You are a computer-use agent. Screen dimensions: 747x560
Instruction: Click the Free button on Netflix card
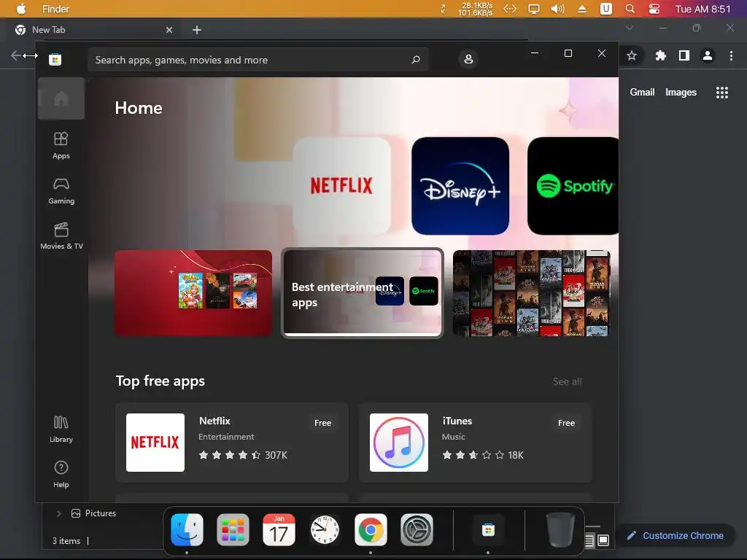[x=322, y=423]
